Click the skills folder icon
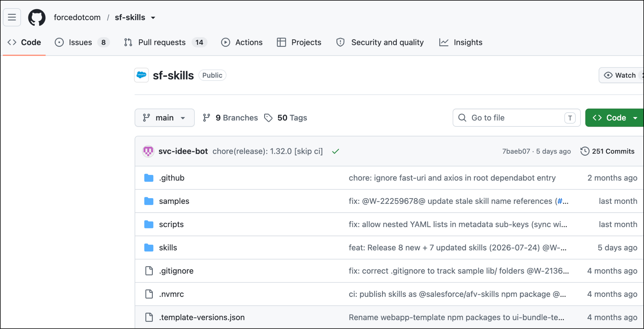This screenshot has width=644, height=329. (x=149, y=248)
